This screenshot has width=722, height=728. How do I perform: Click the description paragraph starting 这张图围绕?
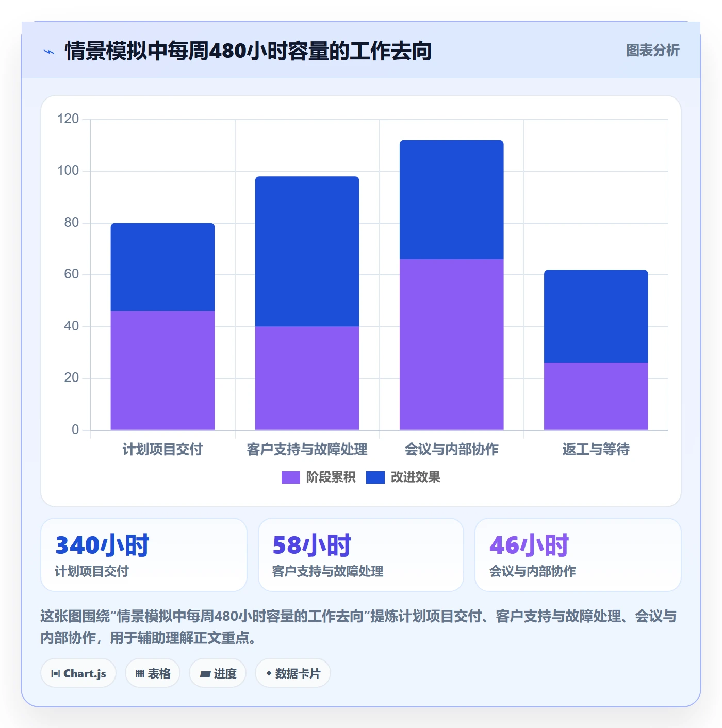coord(359,627)
